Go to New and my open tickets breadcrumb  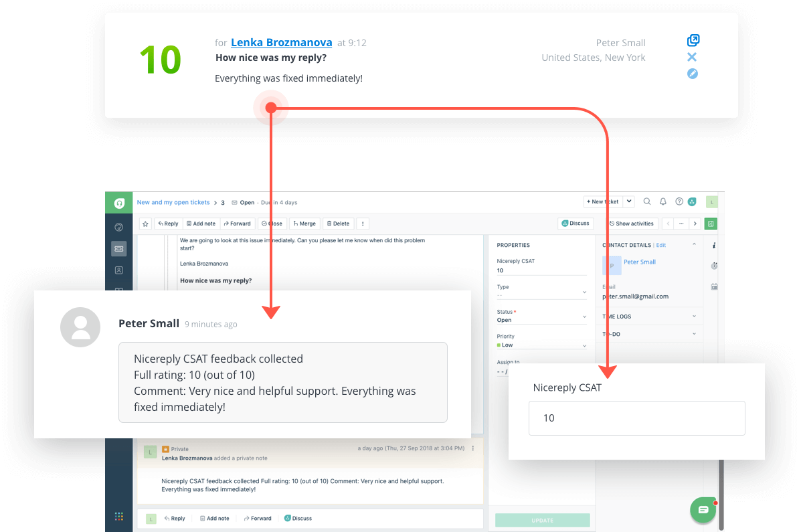173,202
